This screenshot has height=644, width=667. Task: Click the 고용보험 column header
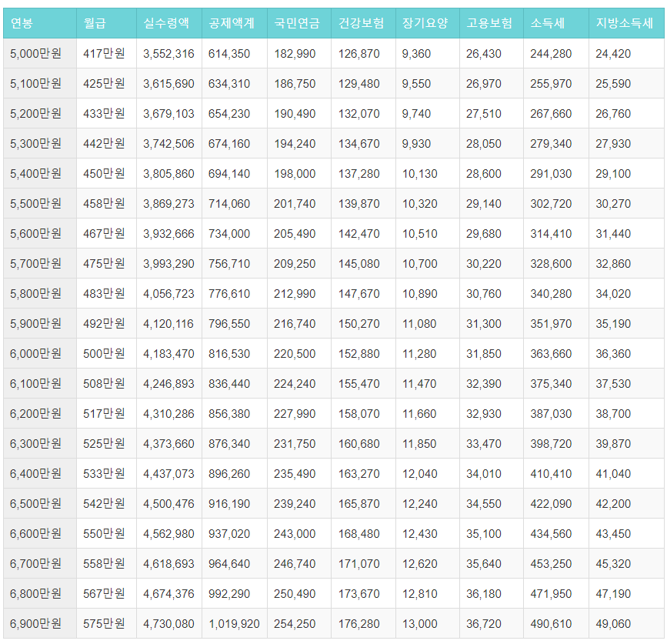point(492,23)
